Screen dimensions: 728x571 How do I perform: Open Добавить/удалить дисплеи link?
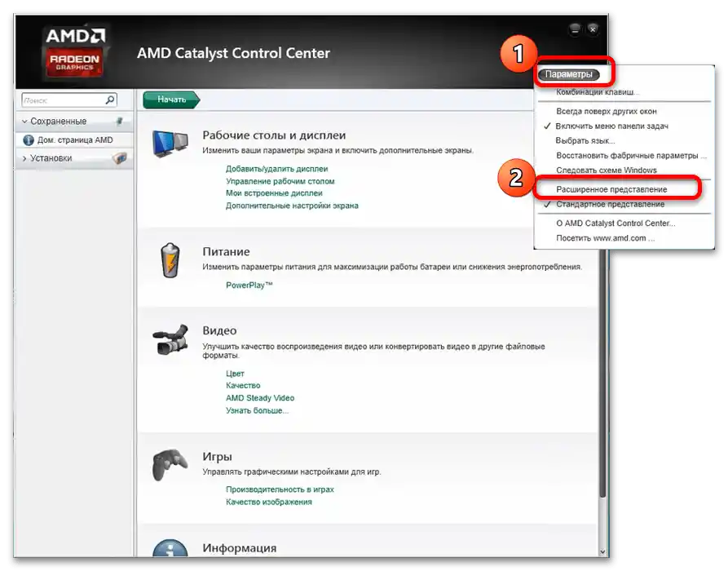(x=276, y=169)
